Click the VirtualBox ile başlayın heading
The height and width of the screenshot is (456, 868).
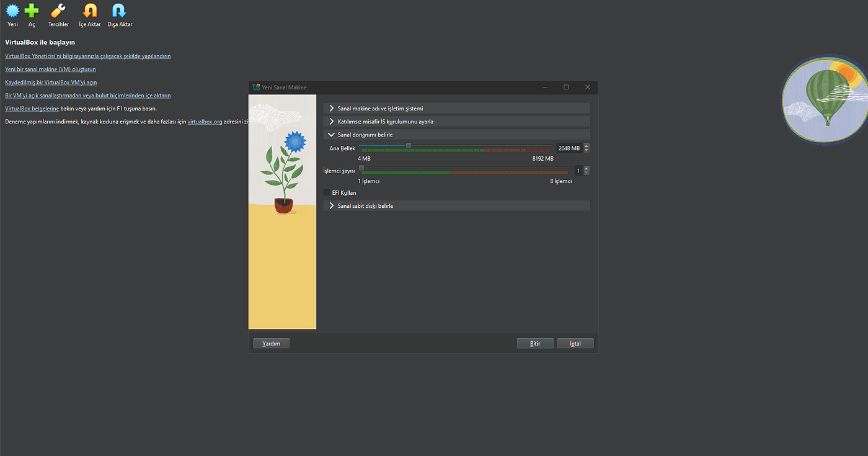pyautogui.click(x=40, y=42)
